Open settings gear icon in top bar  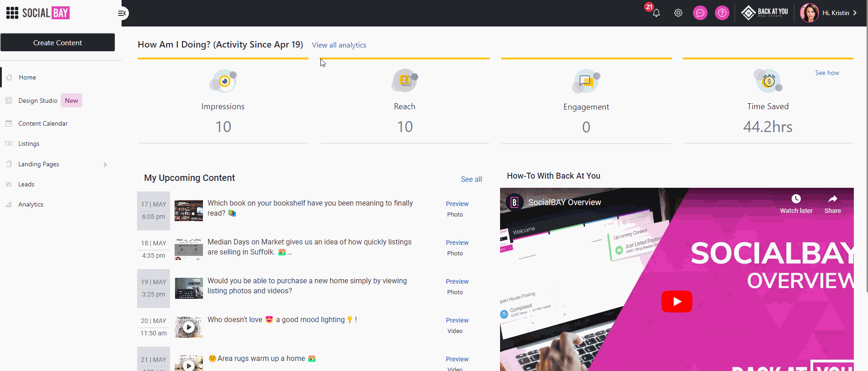click(678, 13)
